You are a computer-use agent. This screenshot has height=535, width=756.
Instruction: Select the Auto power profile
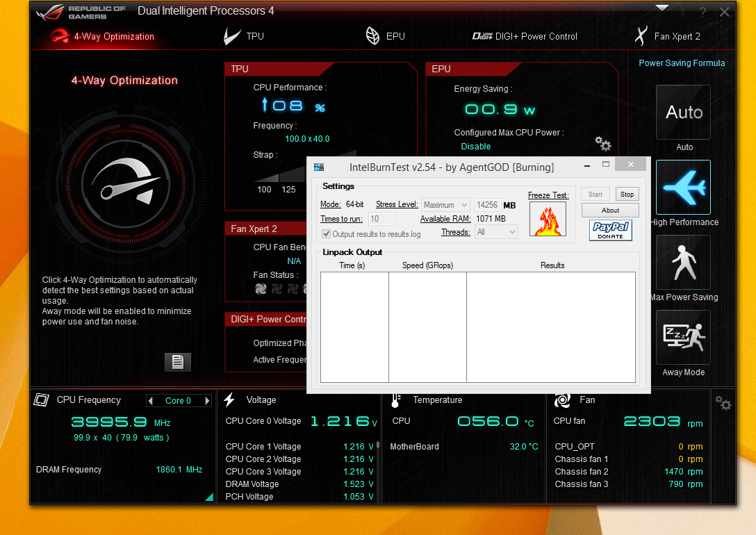(x=683, y=113)
